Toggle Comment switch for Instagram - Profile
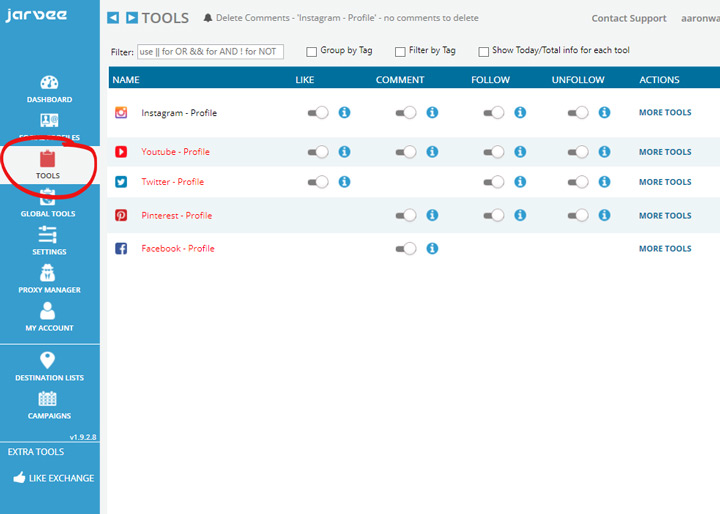 [406, 113]
